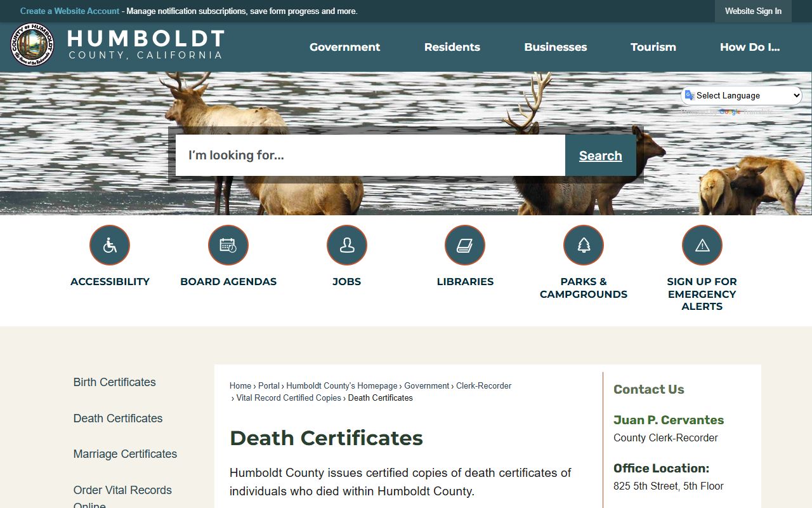
Task: Click the Search button
Action: point(601,156)
